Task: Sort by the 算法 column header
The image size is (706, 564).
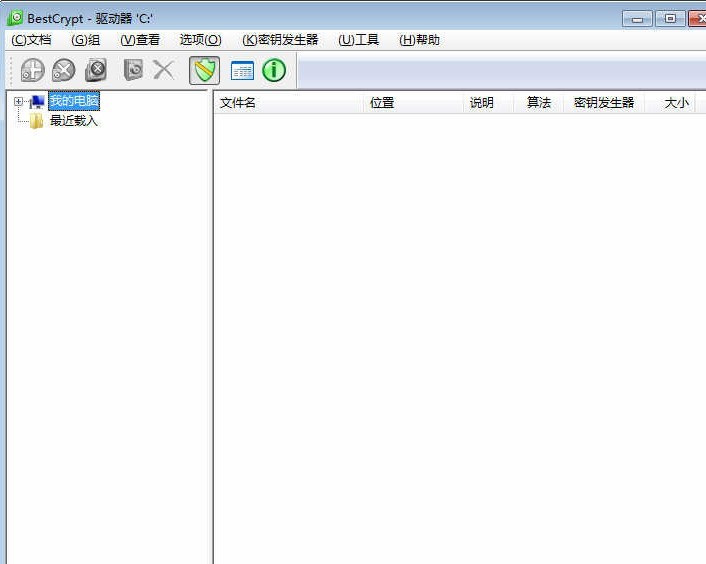Action: pyautogui.click(x=539, y=103)
